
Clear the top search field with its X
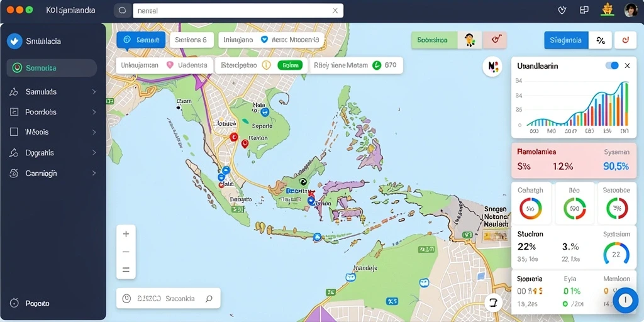pos(335,11)
